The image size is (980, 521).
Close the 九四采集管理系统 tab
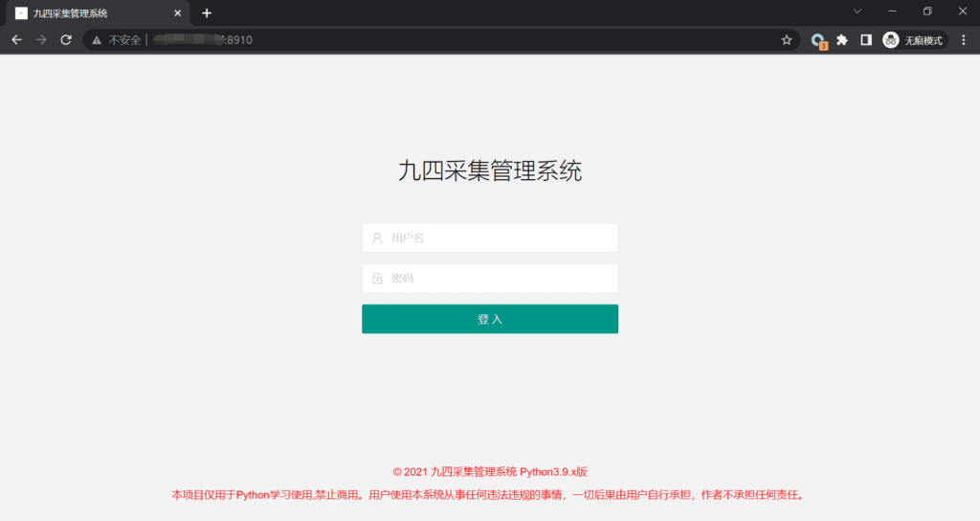[x=177, y=13]
